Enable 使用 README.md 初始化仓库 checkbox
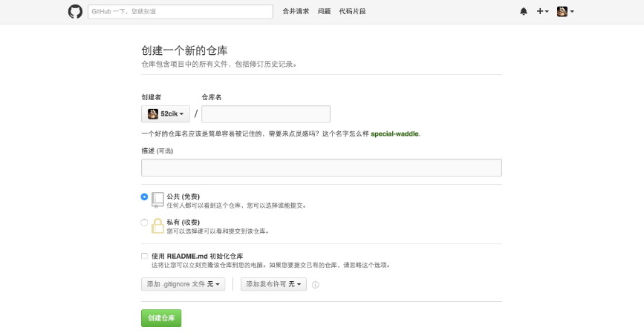The width and height of the screenshot is (644, 336). point(144,256)
